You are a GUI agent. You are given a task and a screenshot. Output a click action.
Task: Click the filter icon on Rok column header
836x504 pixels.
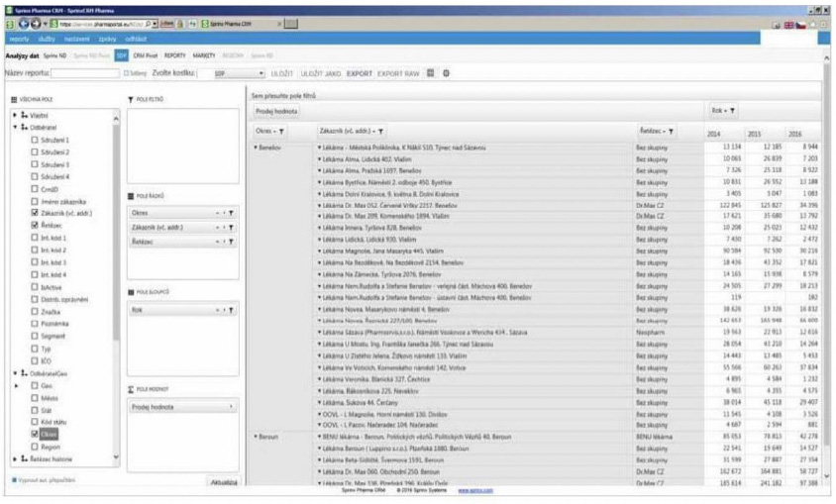[x=733, y=111]
